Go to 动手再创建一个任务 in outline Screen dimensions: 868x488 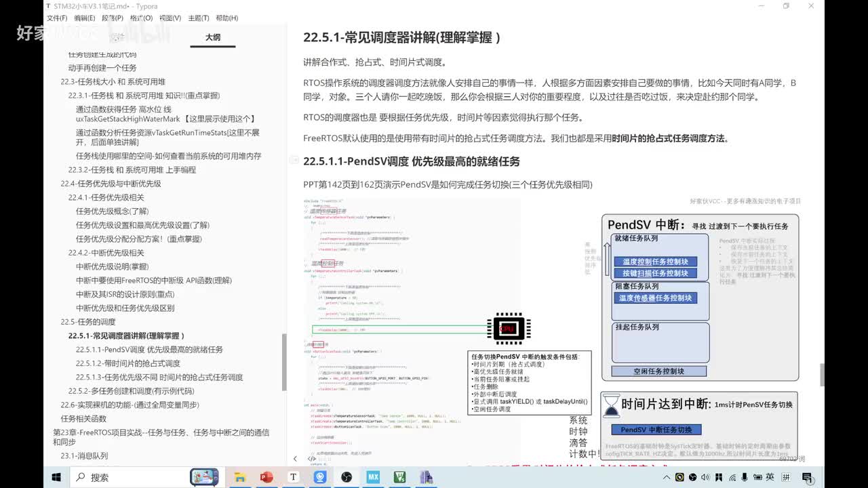point(102,68)
